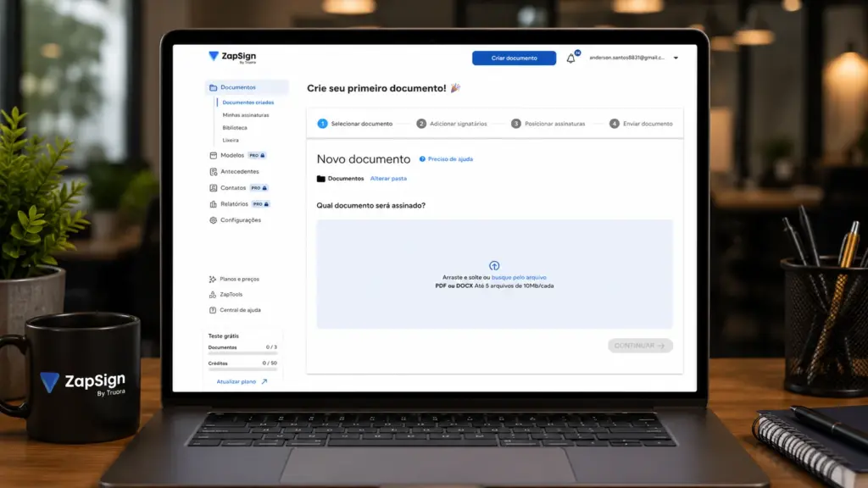Click the Documentos usage progress bar
Image resolution: width=868 pixels, height=488 pixels.
pyautogui.click(x=242, y=353)
